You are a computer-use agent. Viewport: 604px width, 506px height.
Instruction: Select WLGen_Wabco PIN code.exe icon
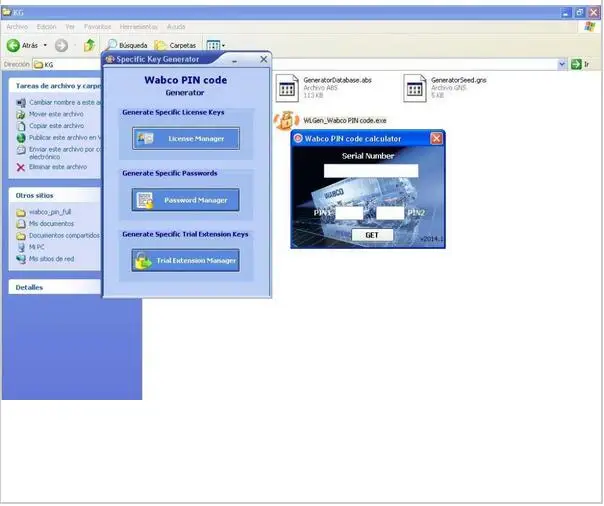[287, 120]
